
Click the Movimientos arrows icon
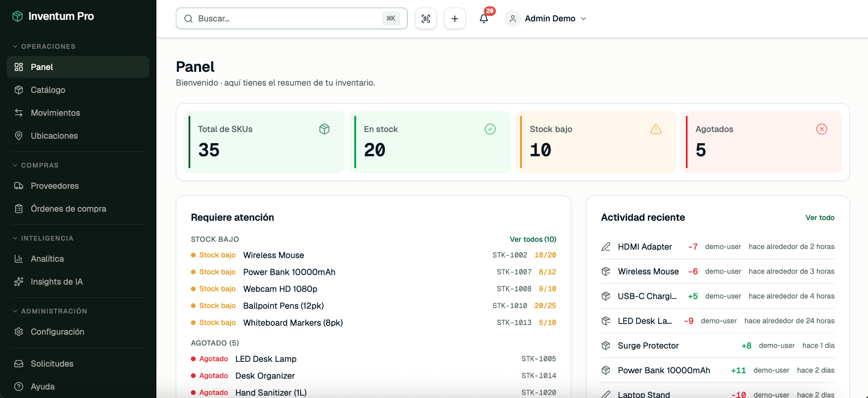(19, 113)
